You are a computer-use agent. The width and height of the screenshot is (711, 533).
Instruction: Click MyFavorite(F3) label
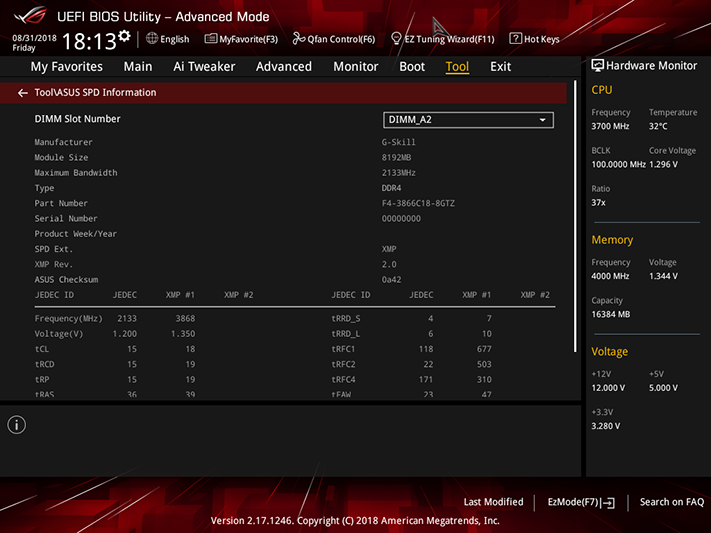point(248,39)
